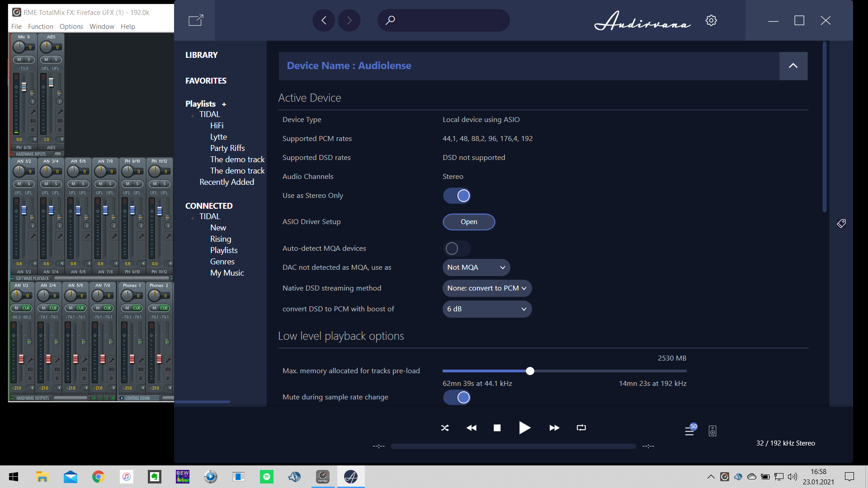Open the 6 dB boost dropdown

487,309
